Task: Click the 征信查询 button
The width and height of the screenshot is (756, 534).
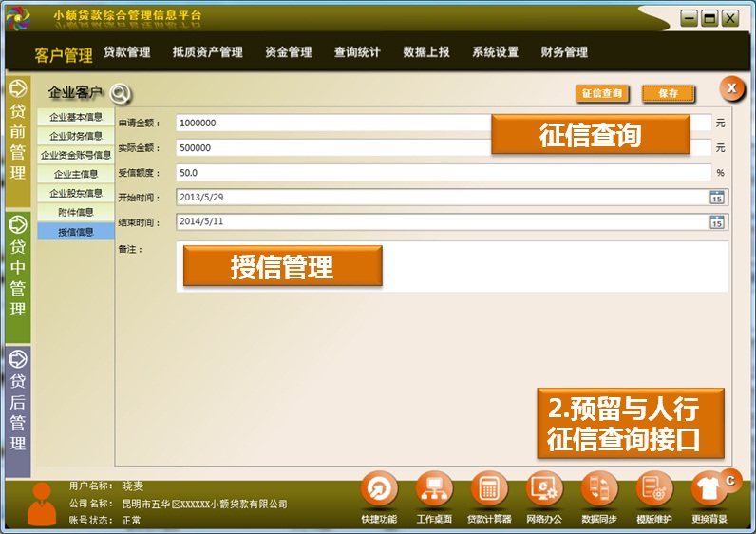Action: 602,94
